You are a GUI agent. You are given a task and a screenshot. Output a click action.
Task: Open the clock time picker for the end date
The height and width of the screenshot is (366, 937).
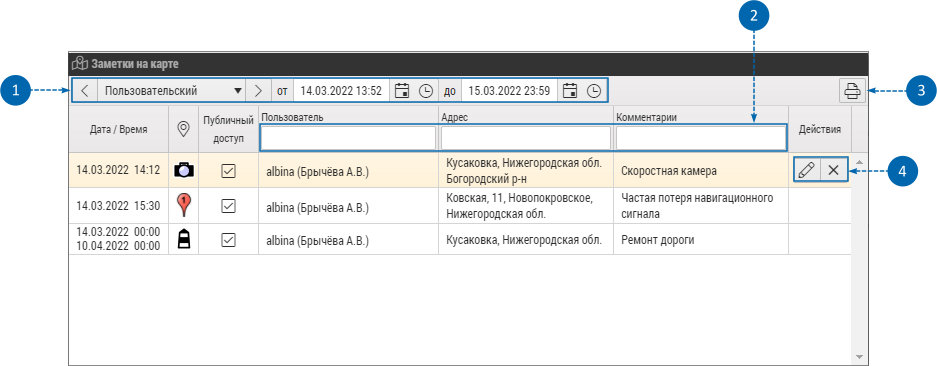coord(593,91)
